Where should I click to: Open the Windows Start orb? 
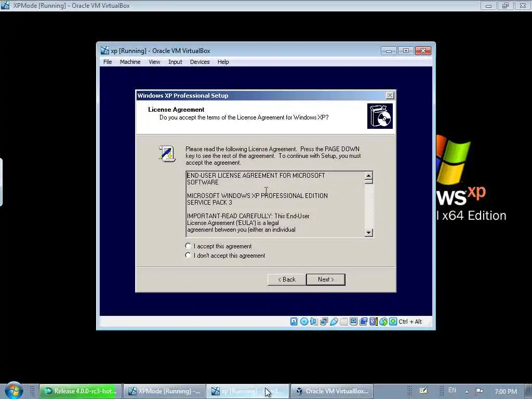point(14,391)
